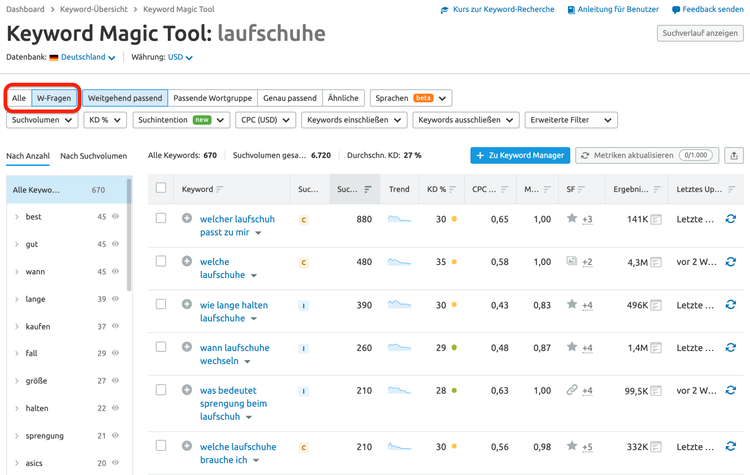The width and height of the screenshot is (750, 475).
Task: Open Keywords ausschließen dropdown
Action: (x=466, y=120)
